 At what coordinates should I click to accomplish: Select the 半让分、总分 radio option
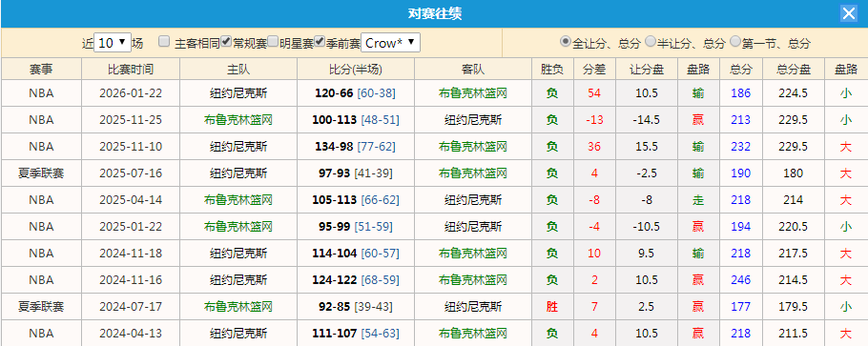[651, 41]
